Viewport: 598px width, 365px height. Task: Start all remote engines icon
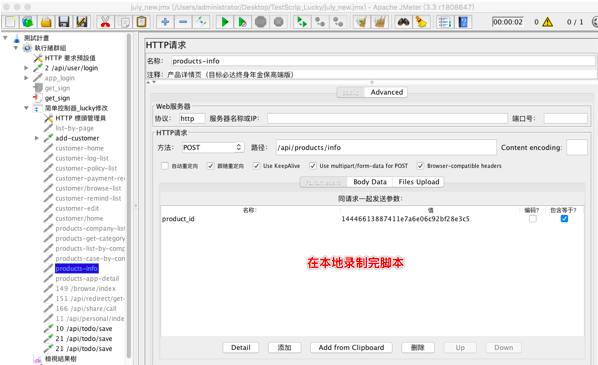(x=302, y=22)
